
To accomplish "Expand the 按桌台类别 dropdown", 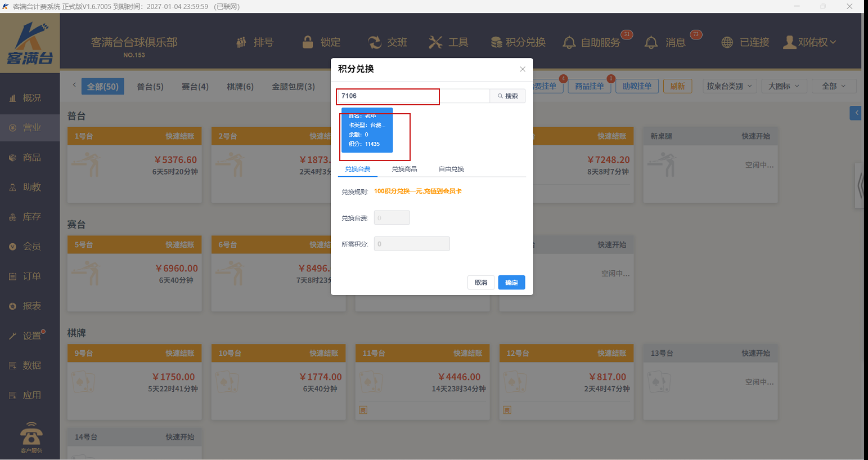I will [729, 86].
